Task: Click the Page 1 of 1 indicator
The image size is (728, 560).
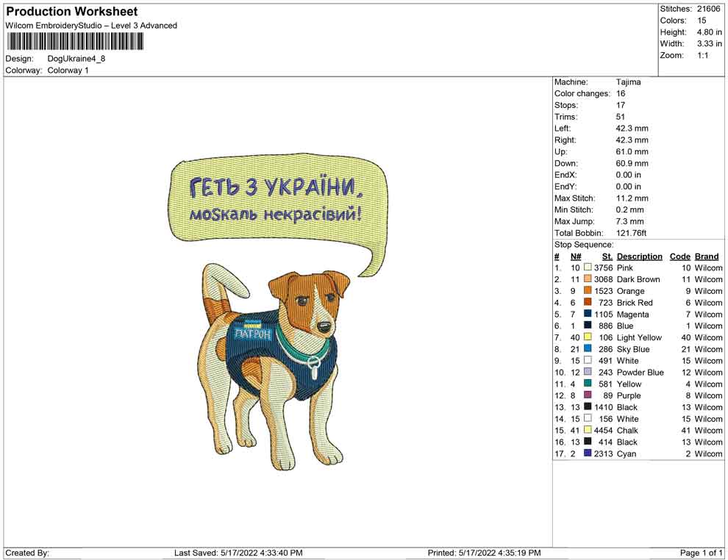Action: coord(701,553)
